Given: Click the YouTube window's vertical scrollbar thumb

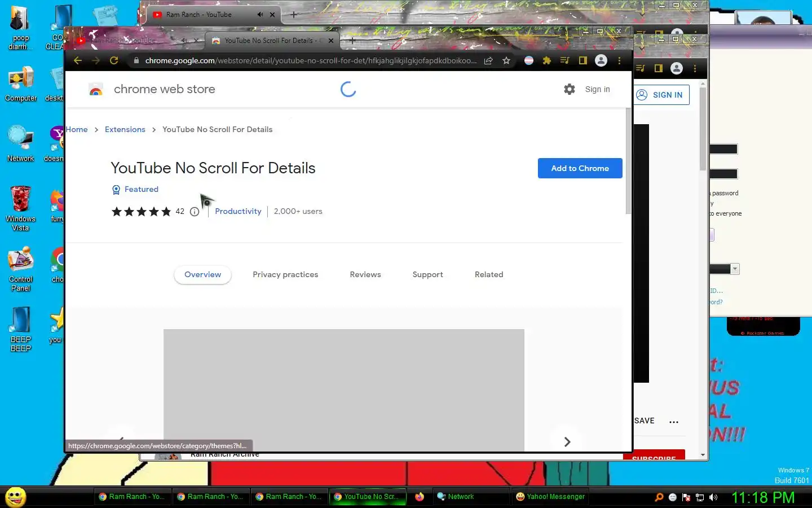Looking at the screenshot, I should [703, 129].
